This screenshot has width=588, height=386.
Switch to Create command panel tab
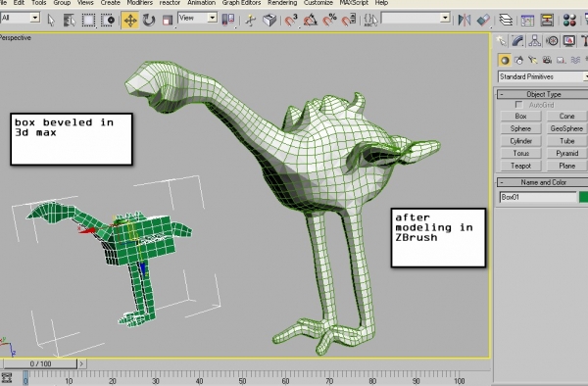pyautogui.click(x=501, y=41)
